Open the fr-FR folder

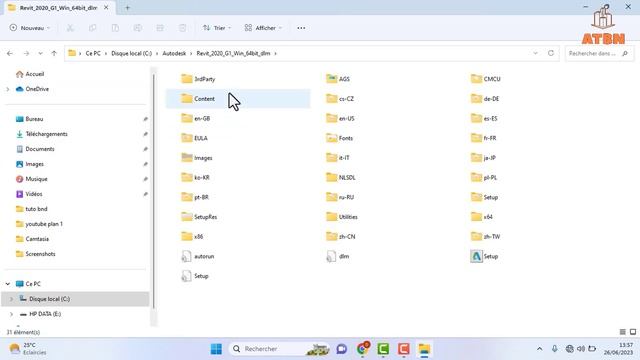pyautogui.click(x=484, y=138)
